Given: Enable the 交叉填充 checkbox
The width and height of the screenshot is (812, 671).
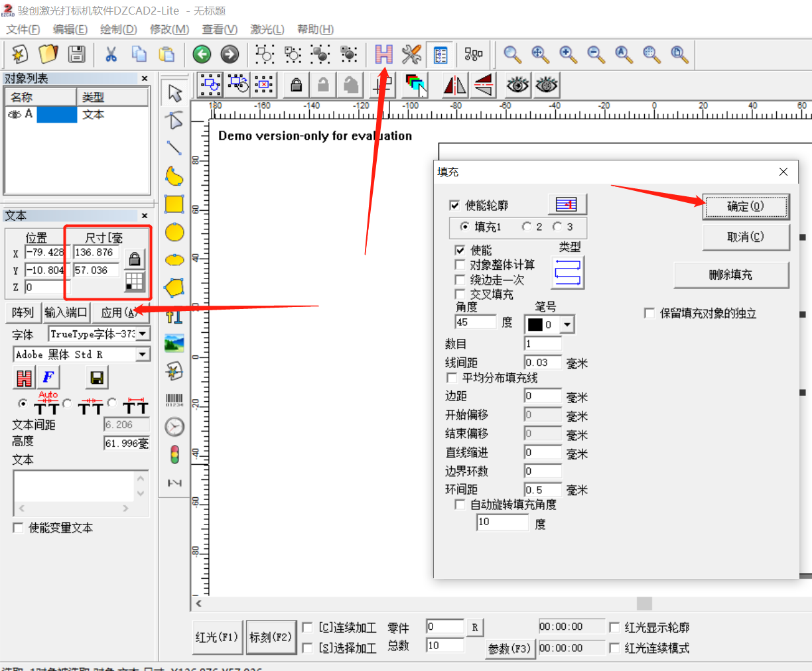Looking at the screenshot, I should point(460,294).
